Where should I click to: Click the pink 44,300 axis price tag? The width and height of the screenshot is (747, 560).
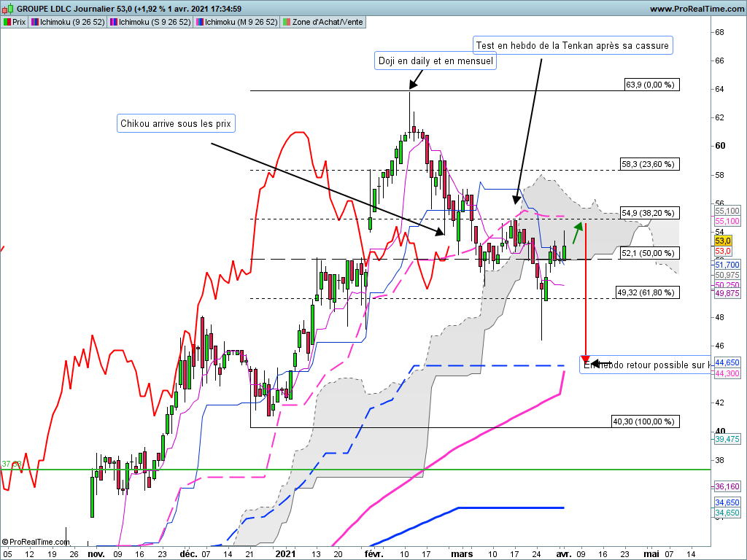[727, 373]
